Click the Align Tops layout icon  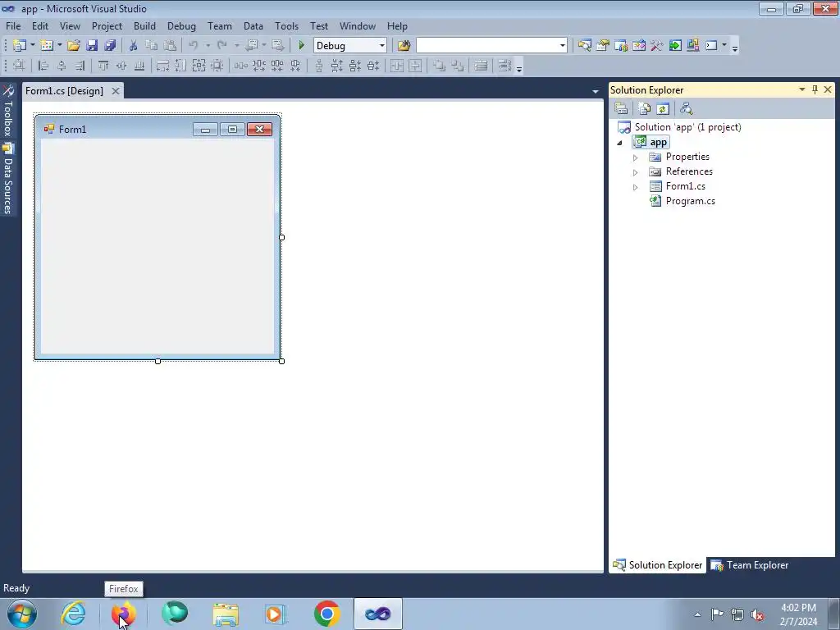103,66
